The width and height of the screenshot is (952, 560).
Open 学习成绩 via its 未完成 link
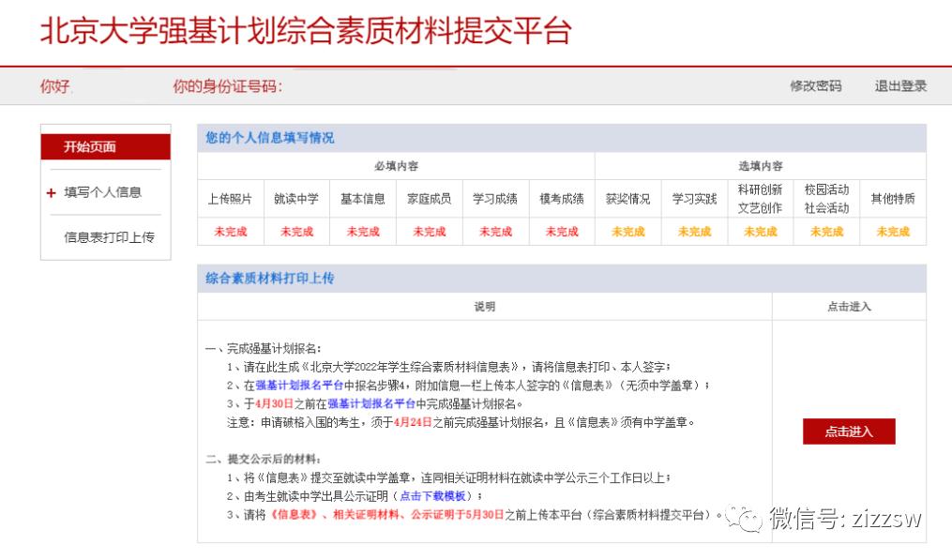click(x=494, y=230)
